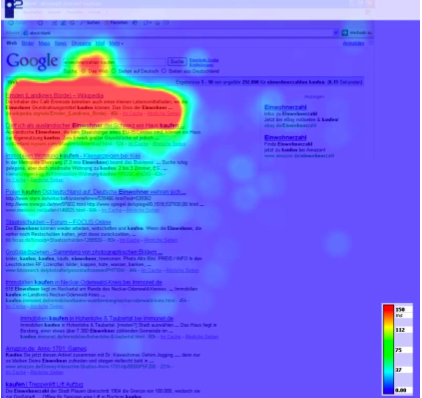Viewport: 422px width, 398px height.
Task: Click the Wechseln zu go button
Action: 356,33
